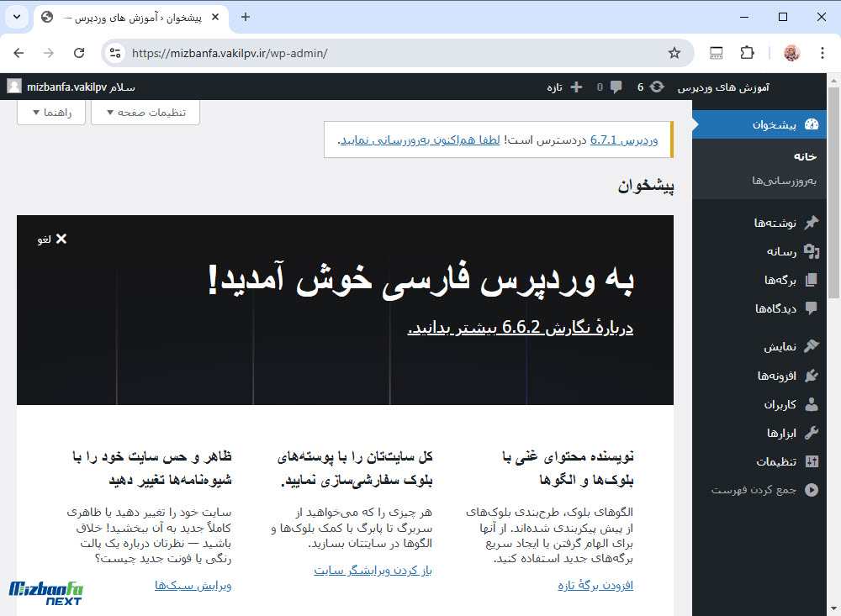Click Add a new page (افزودن برگهٔ تازه) link
Viewport: 841px width, 616px height.
[x=595, y=585]
